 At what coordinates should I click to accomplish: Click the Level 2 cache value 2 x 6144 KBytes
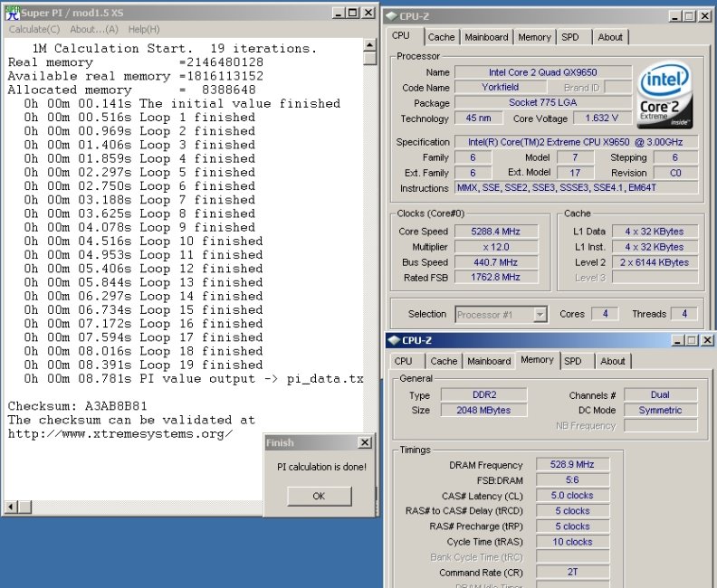655,262
